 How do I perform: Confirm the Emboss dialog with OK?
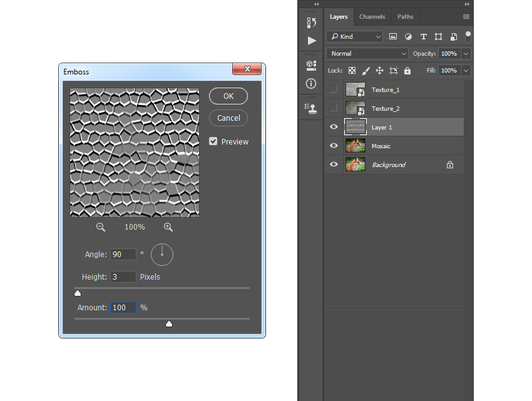pyautogui.click(x=228, y=96)
